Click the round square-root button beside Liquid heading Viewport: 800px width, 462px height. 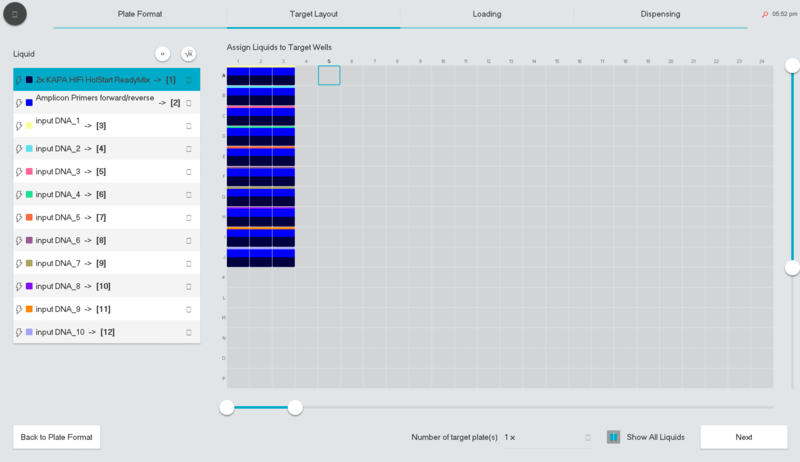coord(188,54)
